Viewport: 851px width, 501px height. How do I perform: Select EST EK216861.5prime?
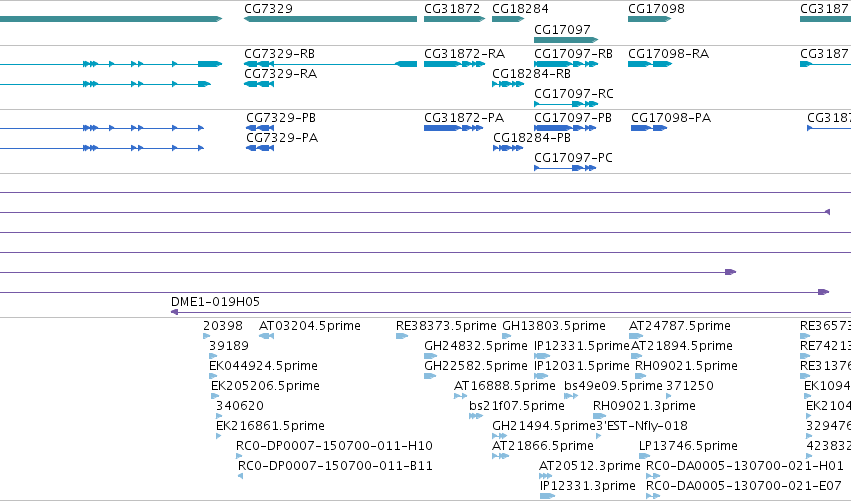coord(270,426)
